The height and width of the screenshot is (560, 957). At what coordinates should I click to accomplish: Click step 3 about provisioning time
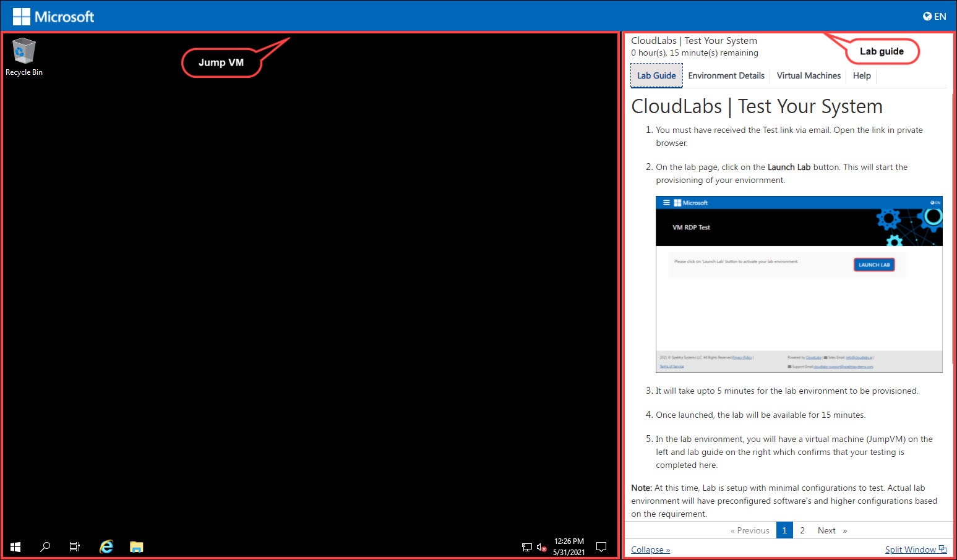click(x=787, y=391)
